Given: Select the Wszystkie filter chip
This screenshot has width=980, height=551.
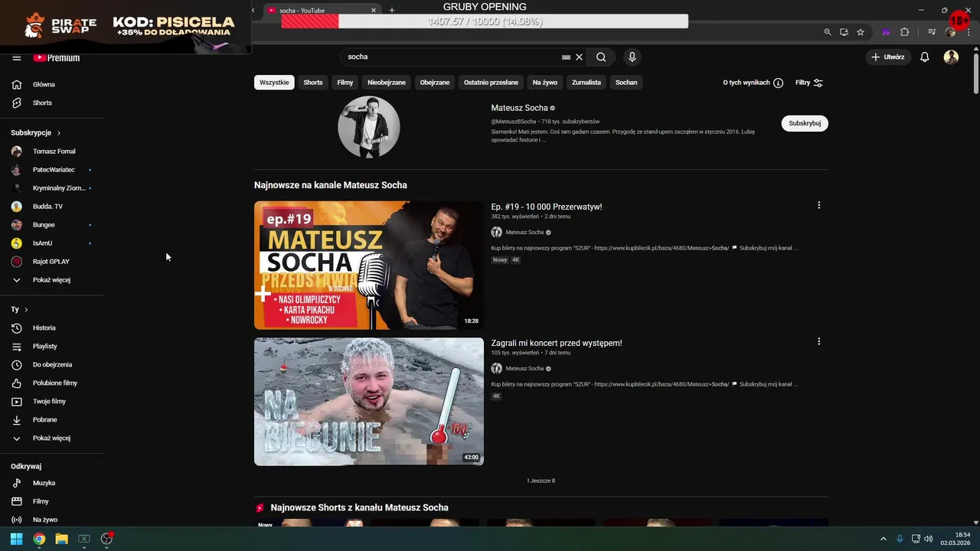Looking at the screenshot, I should [274, 83].
